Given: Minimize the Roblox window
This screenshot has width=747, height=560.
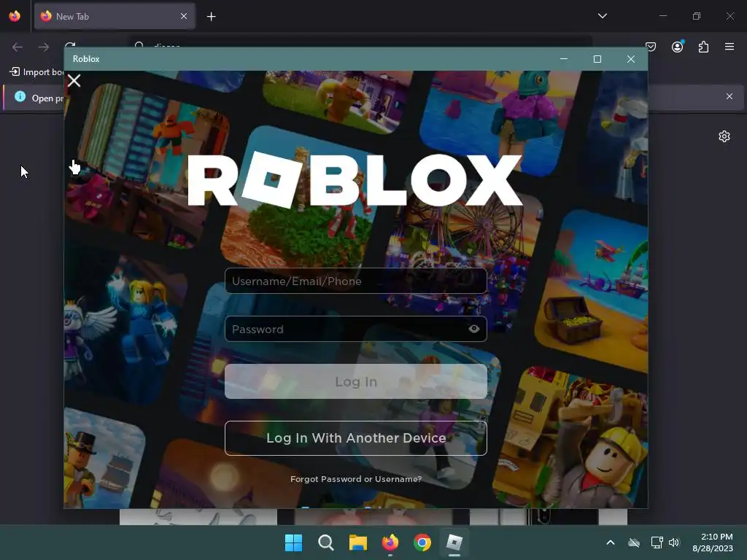Looking at the screenshot, I should tap(564, 59).
